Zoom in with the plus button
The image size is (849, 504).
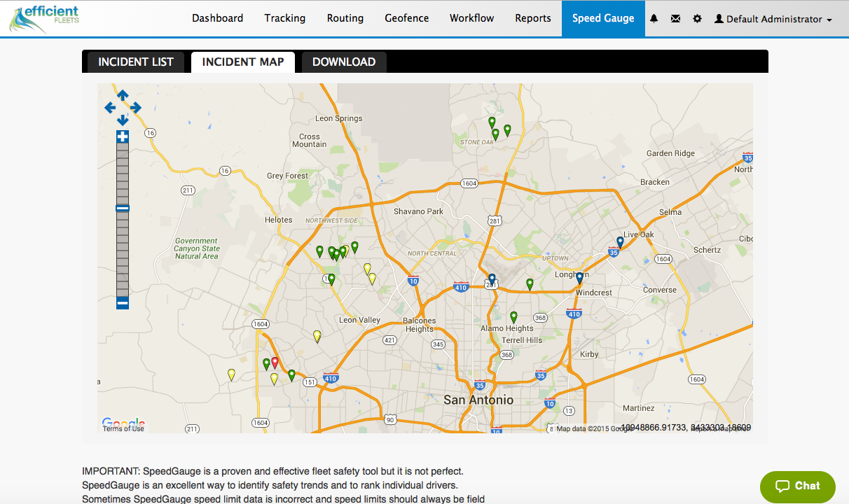click(x=123, y=136)
